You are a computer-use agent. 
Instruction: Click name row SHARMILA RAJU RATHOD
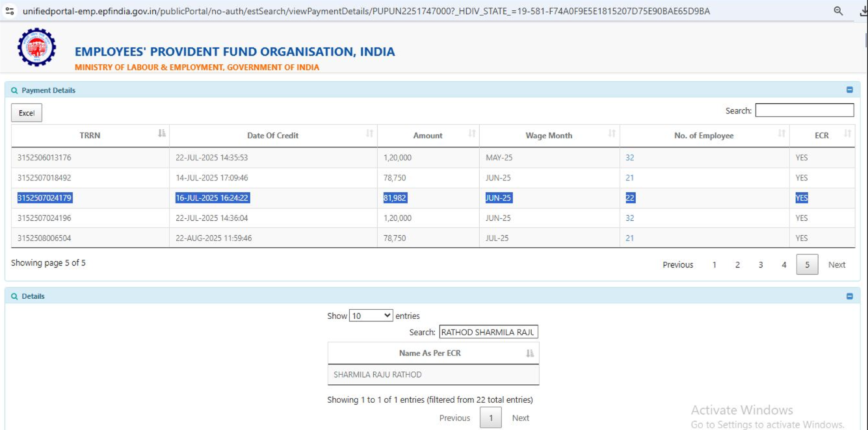[433, 375]
